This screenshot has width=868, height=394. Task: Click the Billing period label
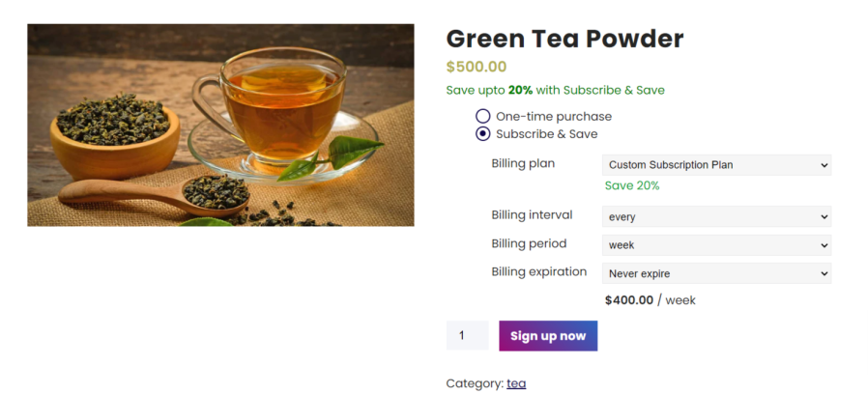pyautogui.click(x=529, y=243)
